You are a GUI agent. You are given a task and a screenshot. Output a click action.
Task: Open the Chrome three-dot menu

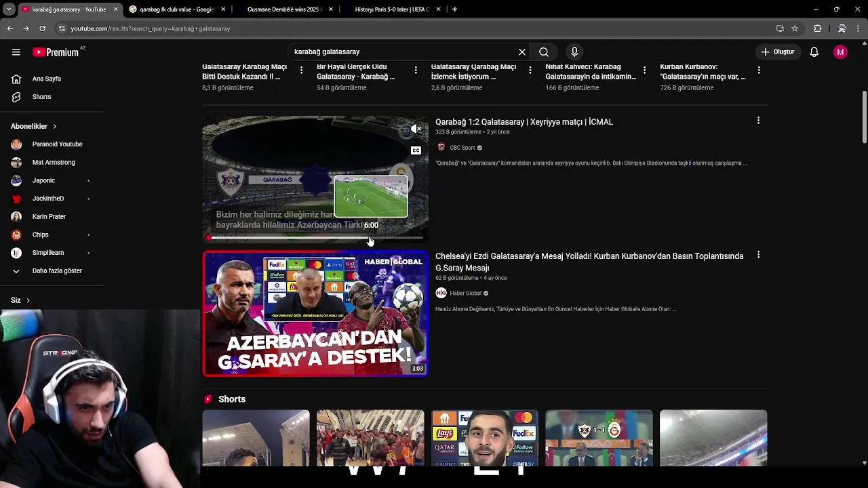[859, 28]
